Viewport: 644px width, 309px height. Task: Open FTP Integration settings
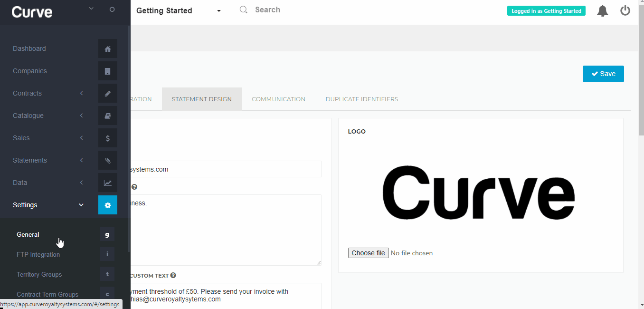coord(38,254)
